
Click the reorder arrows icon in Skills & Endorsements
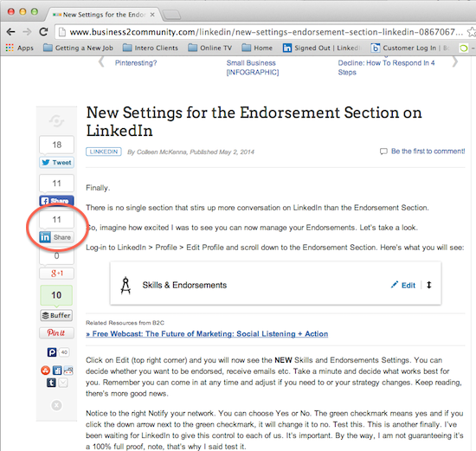coord(428,285)
